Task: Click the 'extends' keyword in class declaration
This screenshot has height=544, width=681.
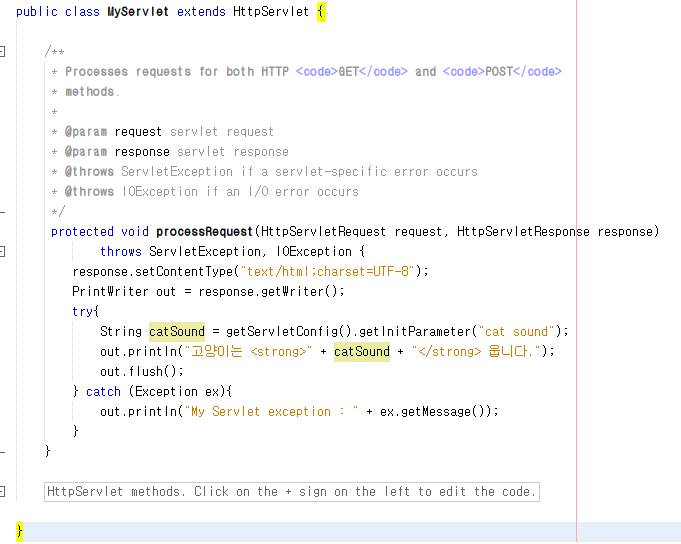Action: point(201,12)
